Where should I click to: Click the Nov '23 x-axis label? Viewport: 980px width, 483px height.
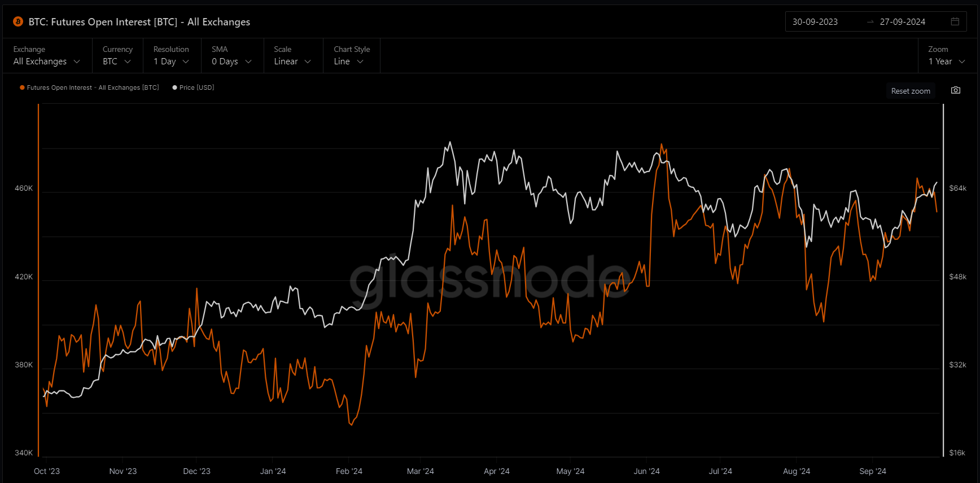(x=123, y=471)
